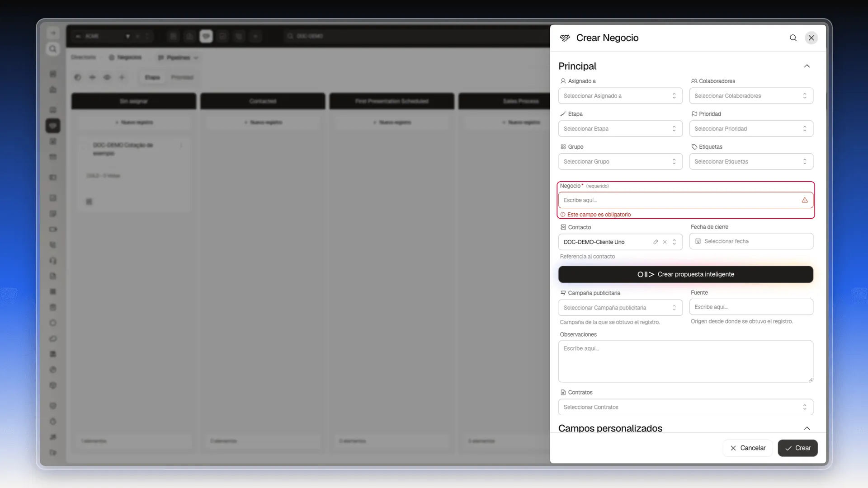
Task: Click into the Observaciones text area
Action: (686, 361)
